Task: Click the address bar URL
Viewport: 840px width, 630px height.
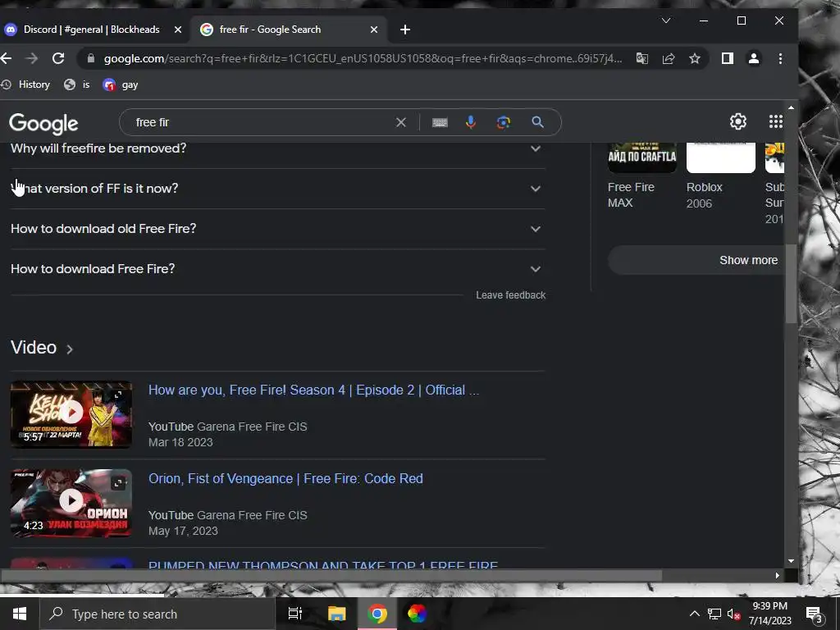Action: (x=363, y=58)
